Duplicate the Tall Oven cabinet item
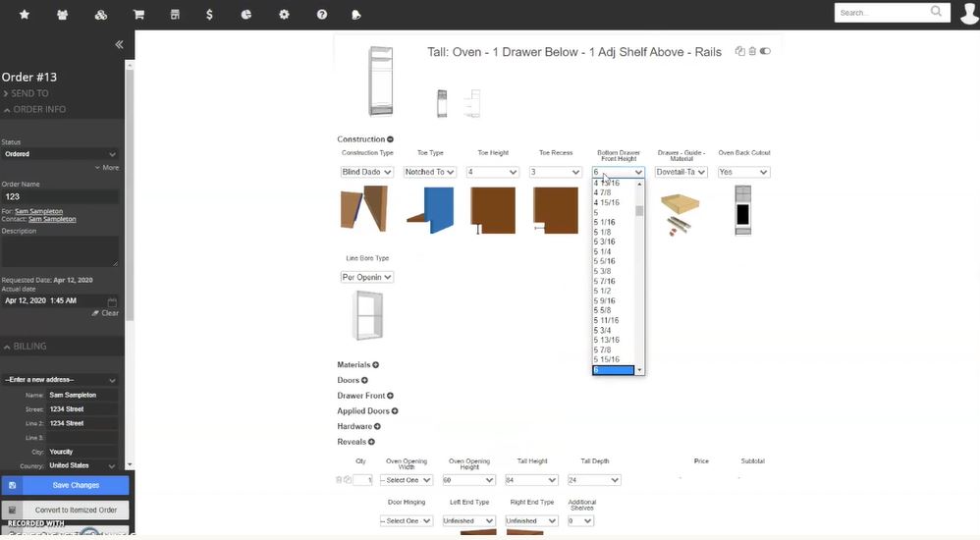This screenshot has width=980, height=540. (740, 51)
